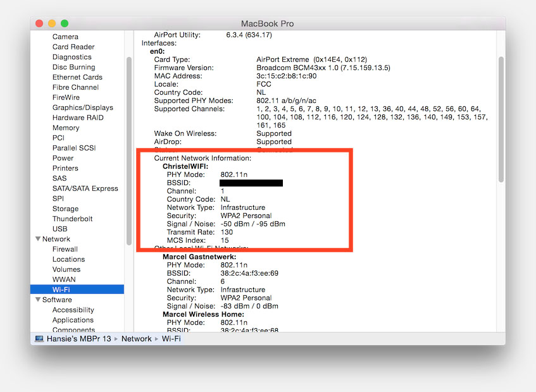Screen dimensions: 536x392
Task: Click Signal / Noise -50 dBm value
Action: click(x=252, y=224)
